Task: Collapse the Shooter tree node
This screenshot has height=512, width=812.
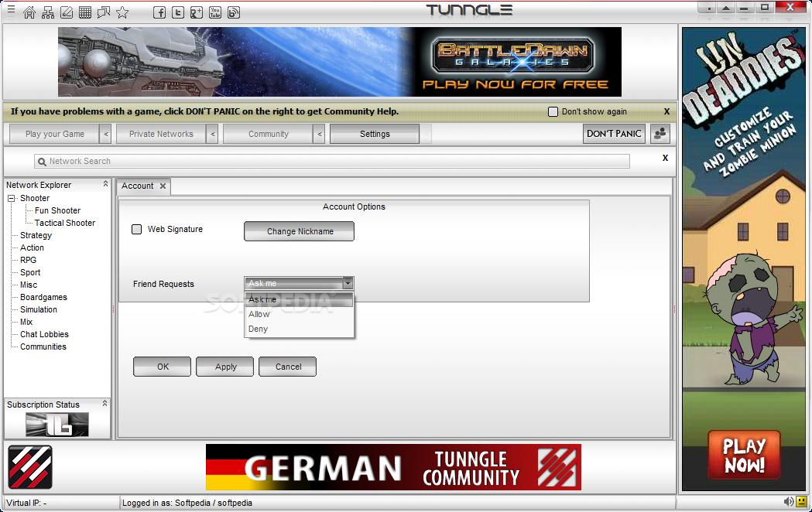Action: [12, 199]
